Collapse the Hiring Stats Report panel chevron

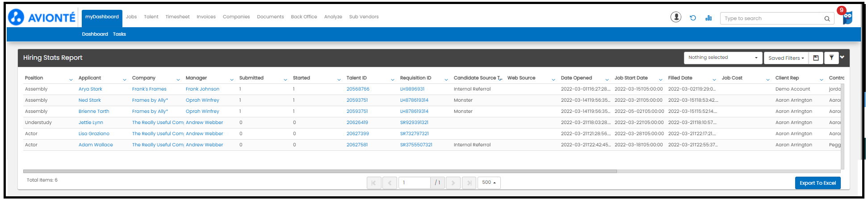pyautogui.click(x=842, y=57)
